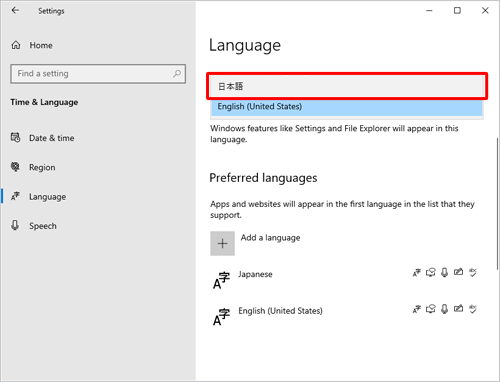Click Japanese handwriting feature icon
Viewport: 500px width, 382px height.
coord(458,272)
